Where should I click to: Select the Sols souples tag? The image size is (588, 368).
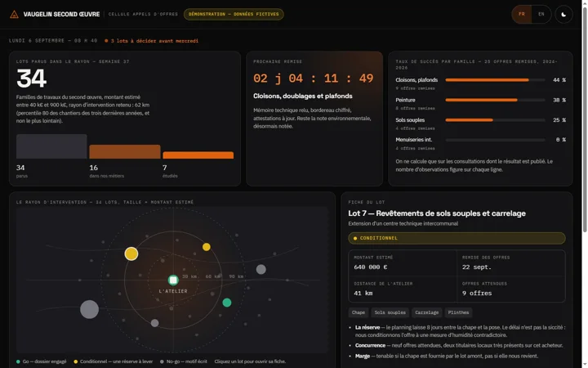390,312
